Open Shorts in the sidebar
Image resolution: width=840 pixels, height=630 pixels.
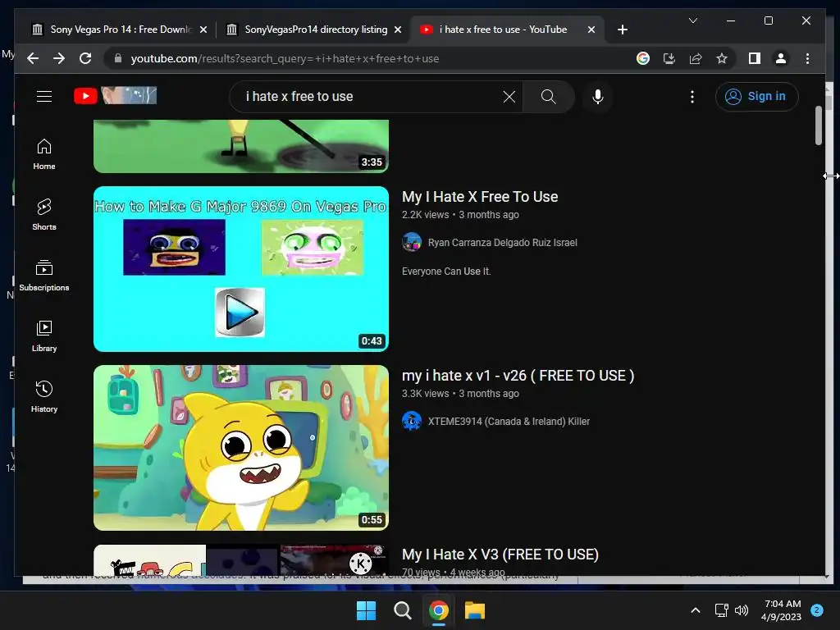point(44,215)
